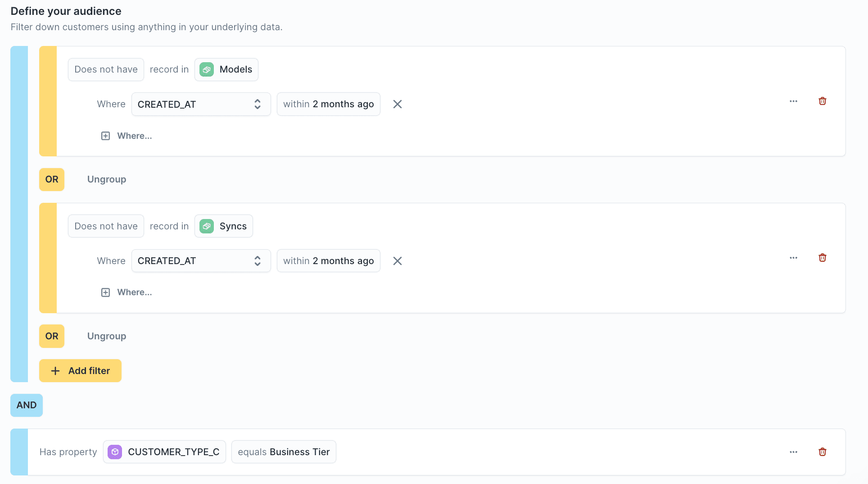Edit the 'equals Business Tier' value
This screenshot has height=484, width=868.
(284, 452)
